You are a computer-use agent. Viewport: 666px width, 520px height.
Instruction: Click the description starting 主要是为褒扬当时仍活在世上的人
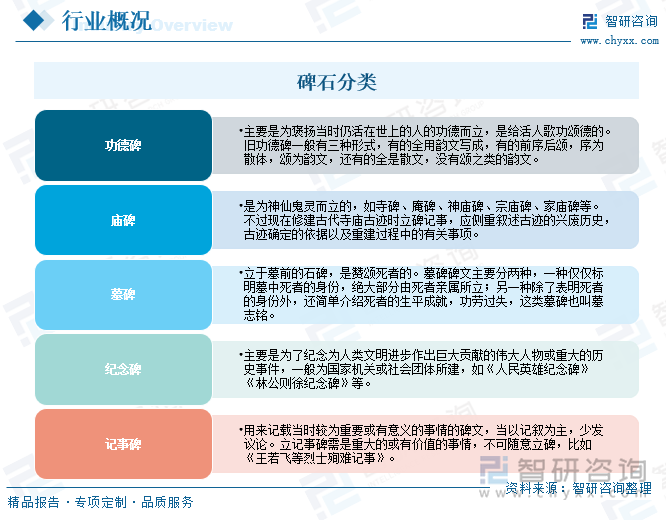[425, 145]
